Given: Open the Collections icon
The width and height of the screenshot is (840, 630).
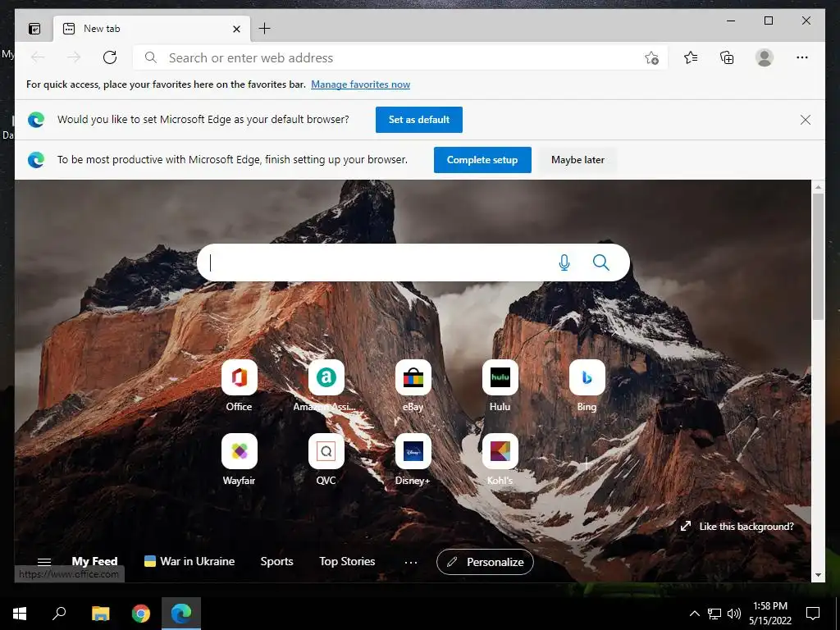Looking at the screenshot, I should (x=727, y=57).
